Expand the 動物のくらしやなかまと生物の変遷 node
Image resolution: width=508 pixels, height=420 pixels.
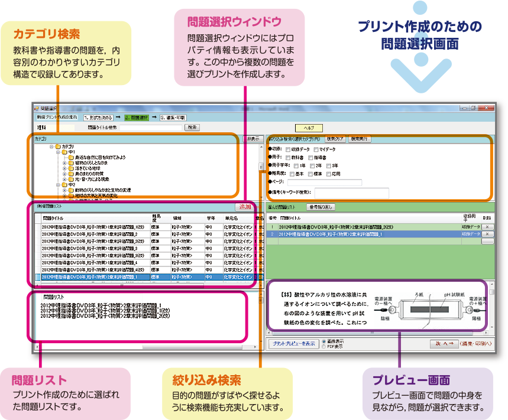64,190
